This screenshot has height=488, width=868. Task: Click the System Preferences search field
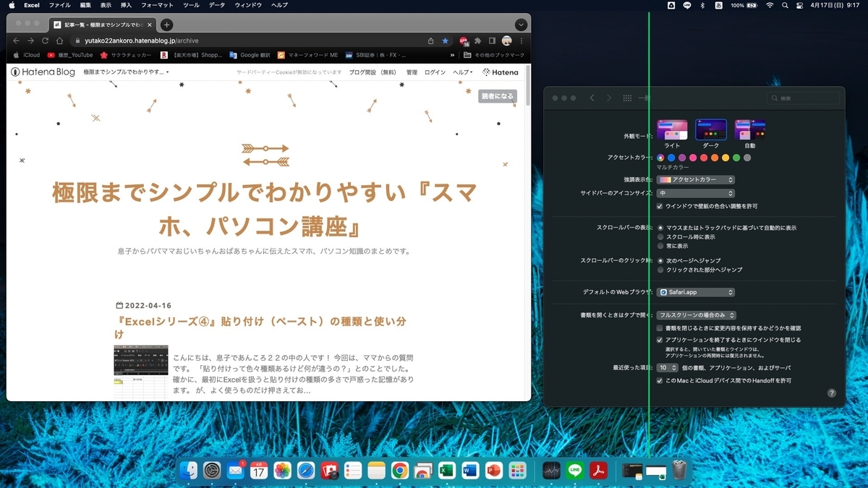click(x=803, y=98)
